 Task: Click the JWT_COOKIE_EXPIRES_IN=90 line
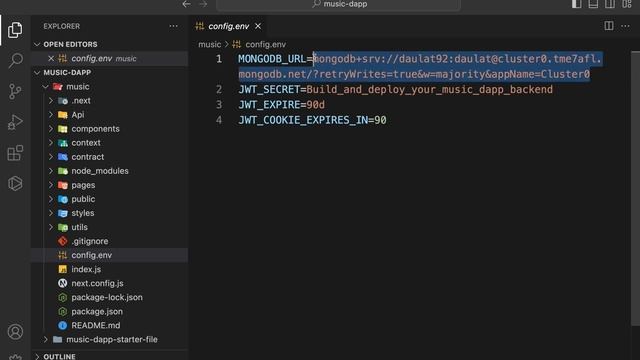click(x=312, y=120)
